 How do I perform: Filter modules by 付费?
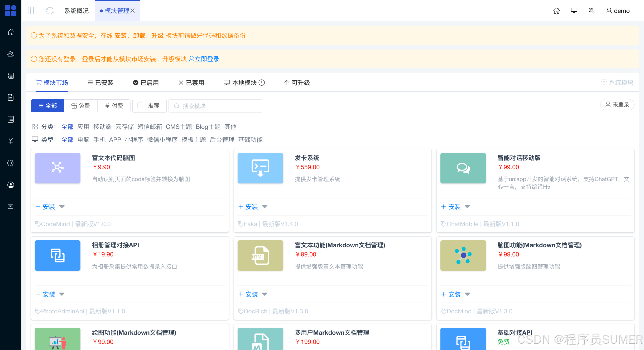click(x=114, y=106)
